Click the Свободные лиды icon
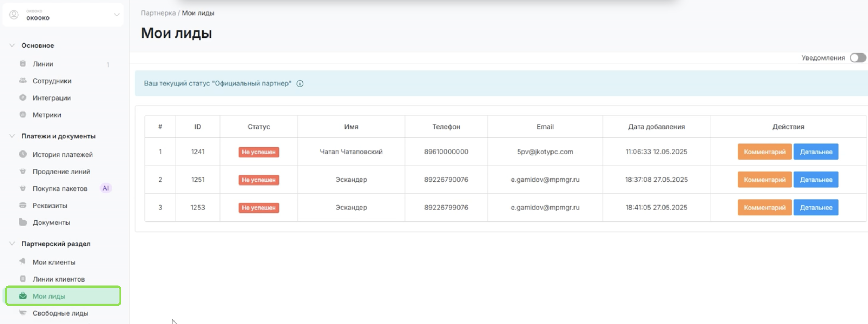The image size is (868, 324). [x=23, y=313]
